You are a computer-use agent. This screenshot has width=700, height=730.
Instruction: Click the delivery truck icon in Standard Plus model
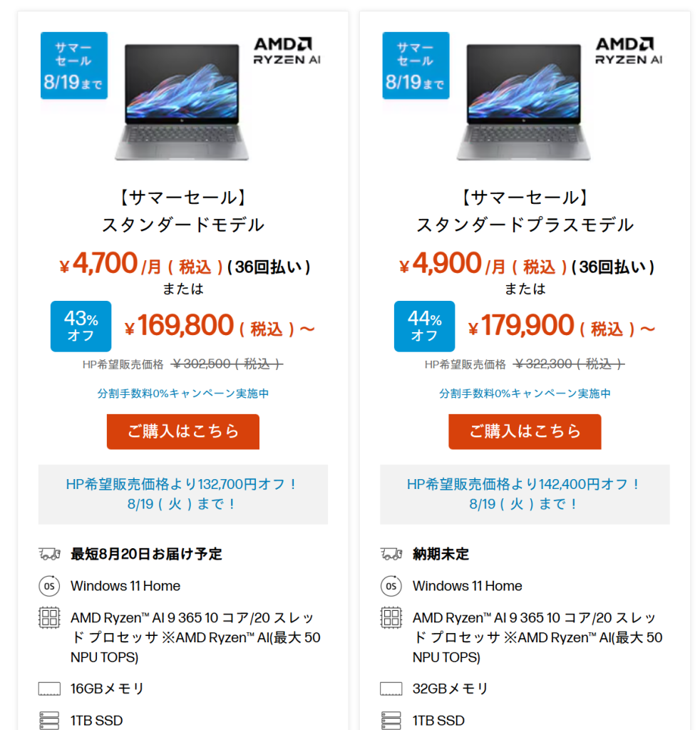pyautogui.click(x=391, y=554)
